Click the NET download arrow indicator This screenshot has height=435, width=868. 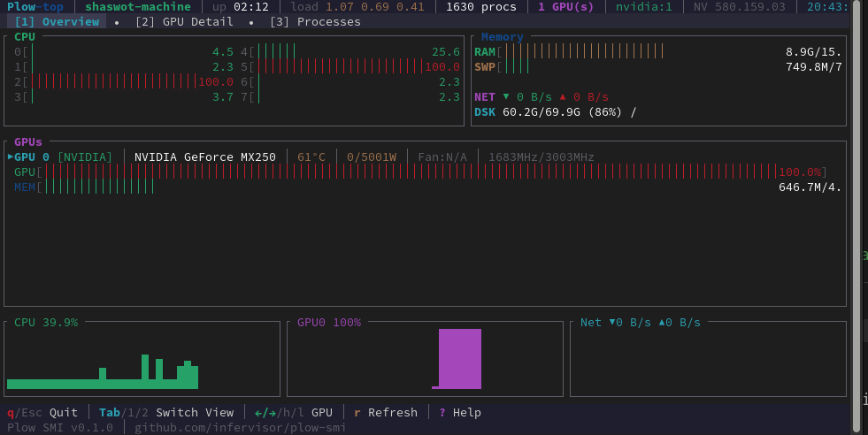click(506, 96)
